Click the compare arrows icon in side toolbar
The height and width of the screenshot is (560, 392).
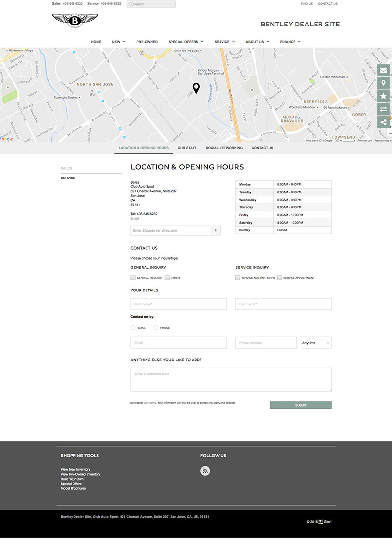tap(384, 109)
